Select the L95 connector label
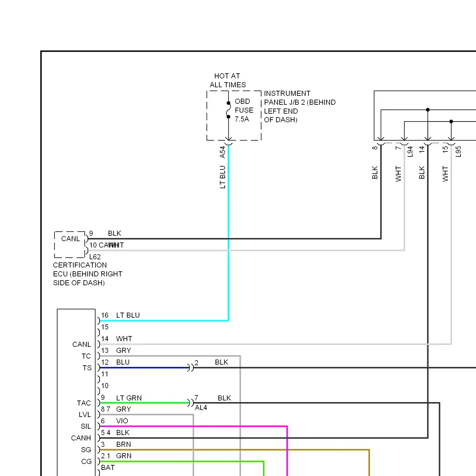 tap(458, 151)
